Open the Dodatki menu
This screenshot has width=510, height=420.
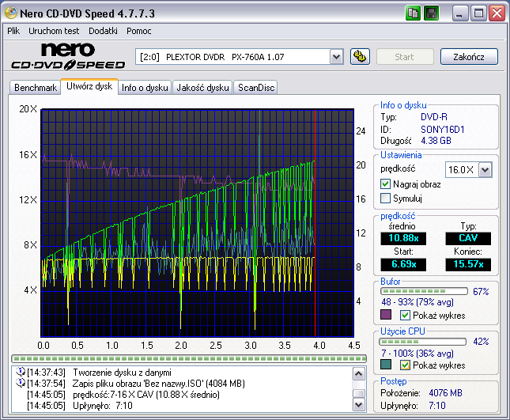tap(103, 31)
